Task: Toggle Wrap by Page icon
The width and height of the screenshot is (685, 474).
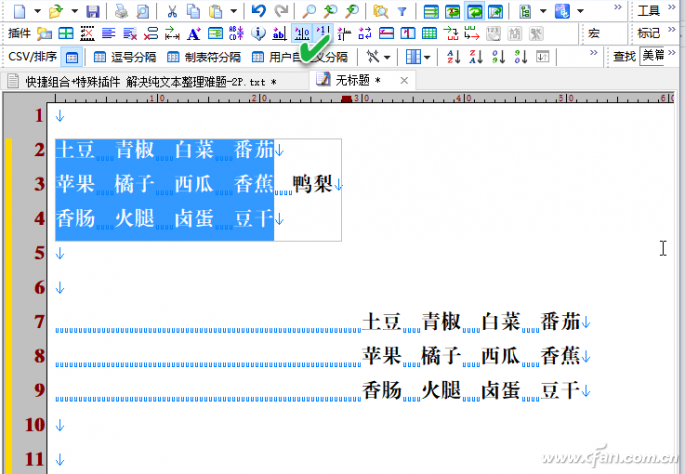Action: [x=495, y=11]
